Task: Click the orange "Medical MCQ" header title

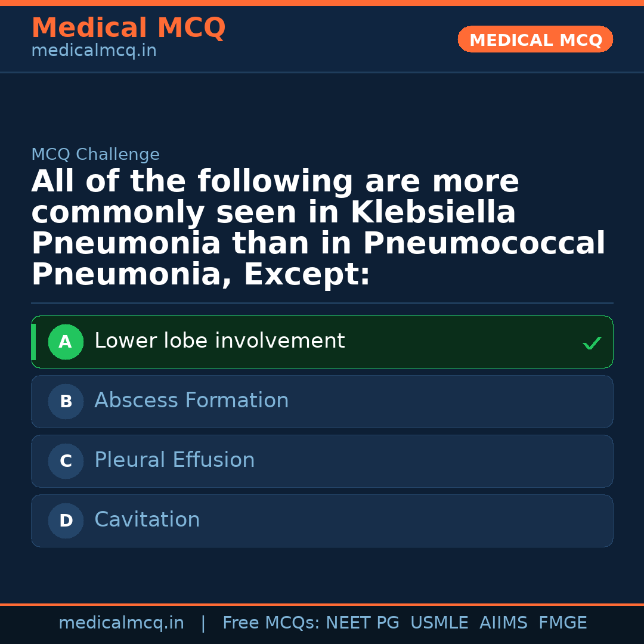Action: [128, 28]
